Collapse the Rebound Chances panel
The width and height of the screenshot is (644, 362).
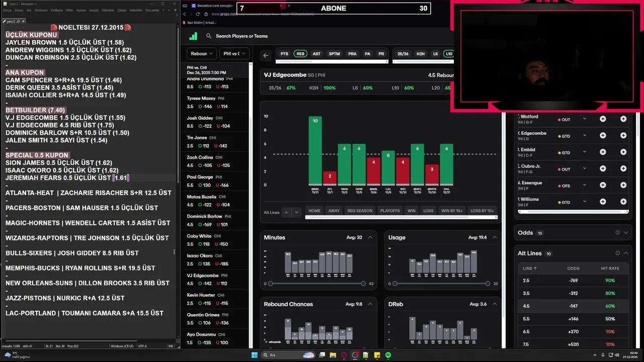370,304
